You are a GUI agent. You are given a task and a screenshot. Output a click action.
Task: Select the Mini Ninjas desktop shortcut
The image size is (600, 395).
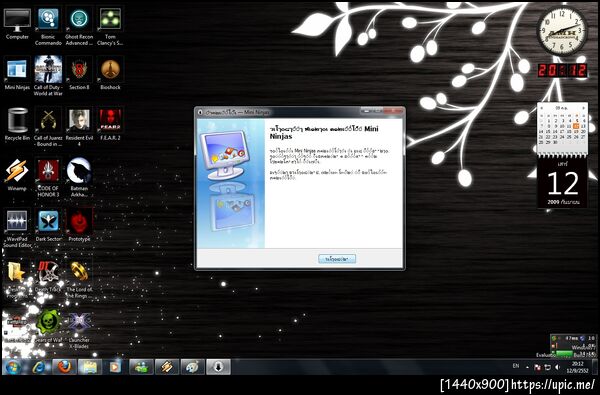point(17,74)
